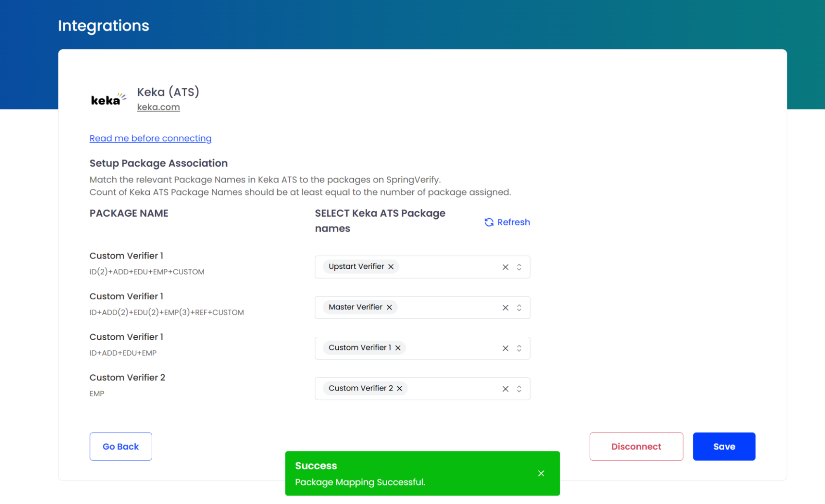Remove the Custom Verifier 2 tag chip
The height and width of the screenshot is (504, 825).
pos(399,388)
